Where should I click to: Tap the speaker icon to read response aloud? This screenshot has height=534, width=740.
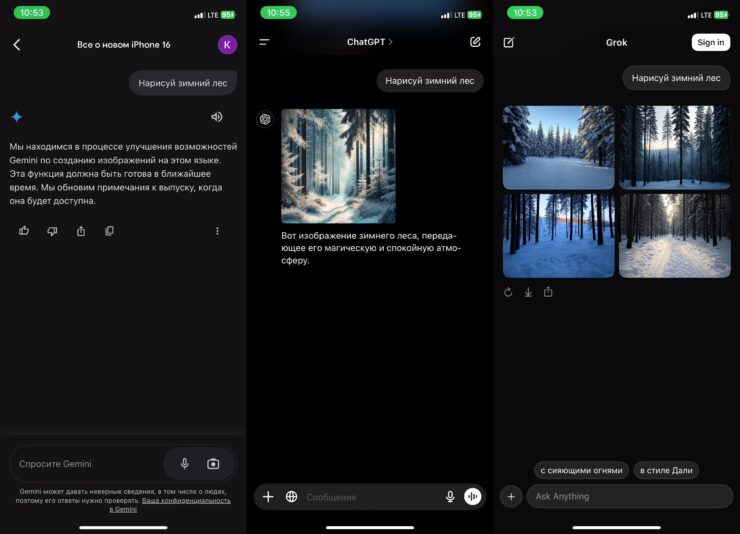(217, 117)
